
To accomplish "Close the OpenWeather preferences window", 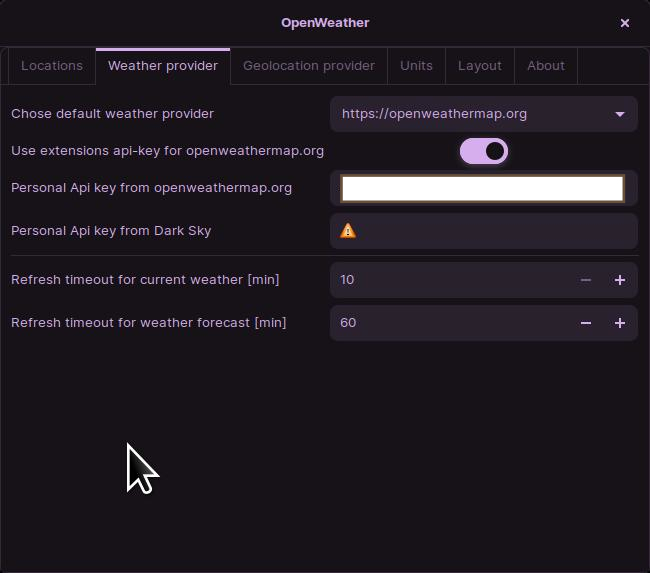I will (625, 23).
